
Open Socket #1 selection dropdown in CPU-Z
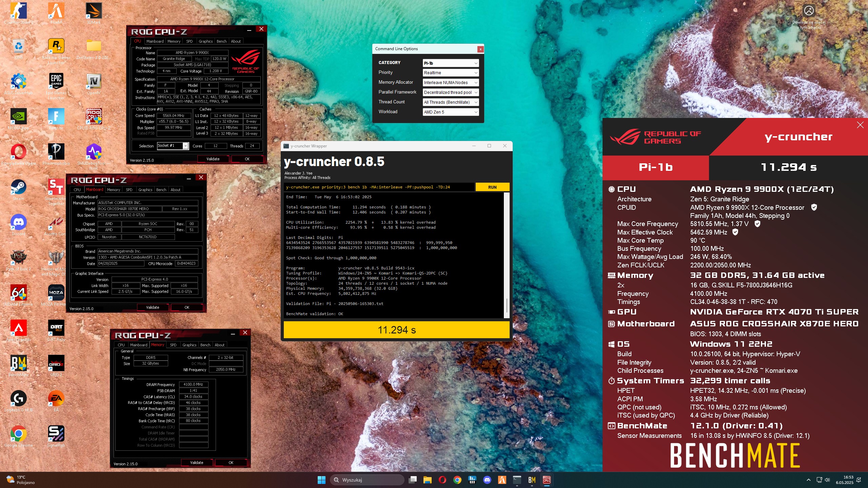tap(173, 146)
